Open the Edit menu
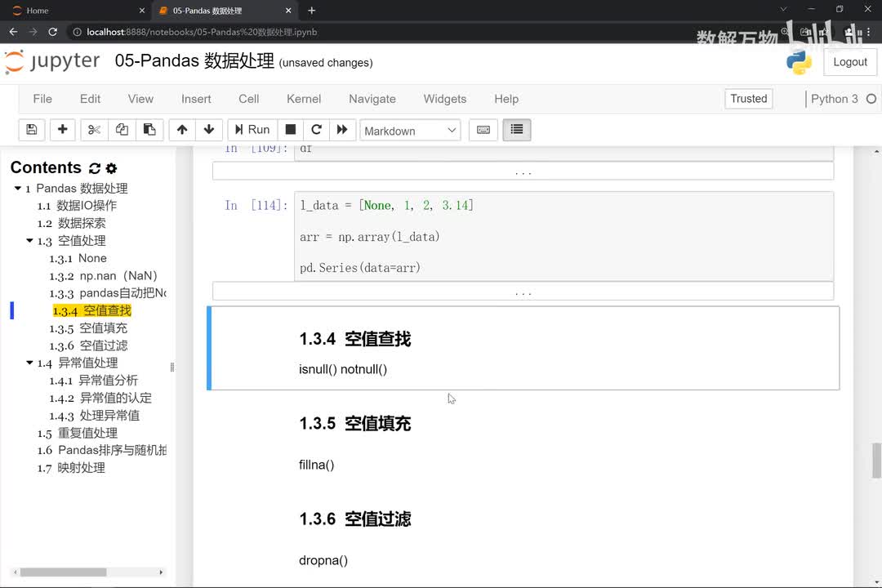This screenshot has width=882, height=588. point(90,99)
